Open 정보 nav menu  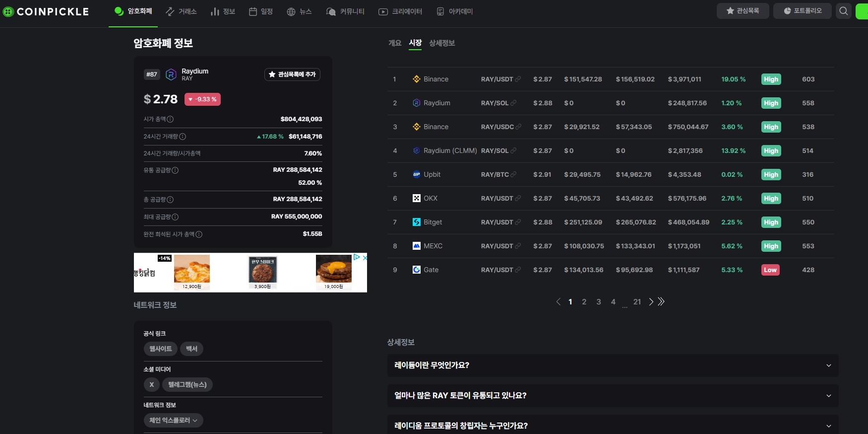pos(223,11)
